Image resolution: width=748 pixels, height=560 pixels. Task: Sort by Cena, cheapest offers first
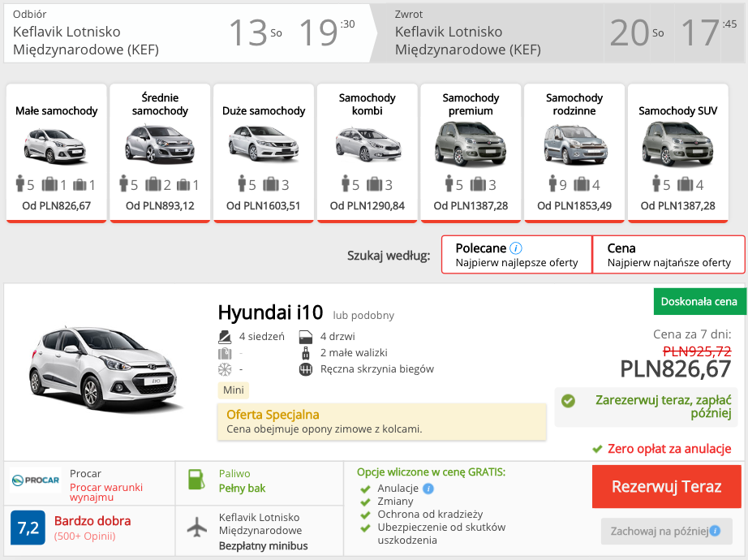(x=668, y=255)
